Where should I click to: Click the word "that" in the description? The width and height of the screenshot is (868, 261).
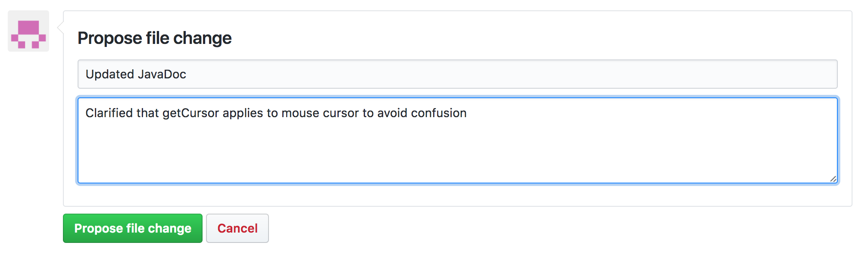pos(147,113)
